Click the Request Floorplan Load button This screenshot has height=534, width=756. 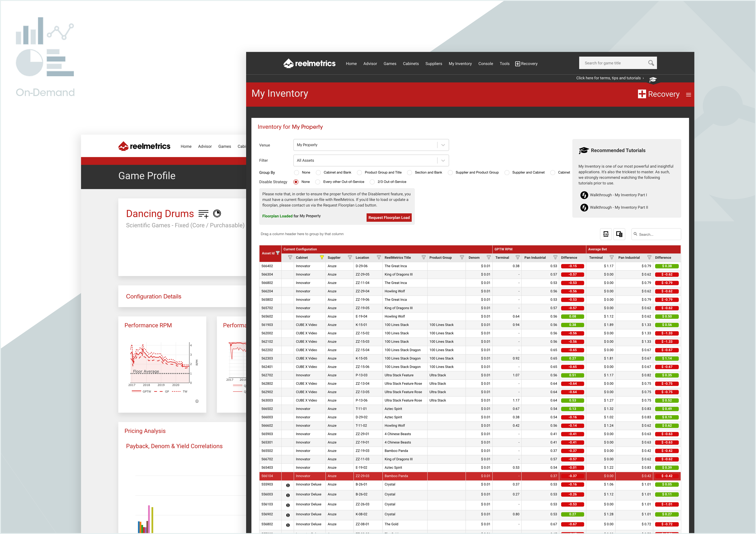[x=389, y=217]
